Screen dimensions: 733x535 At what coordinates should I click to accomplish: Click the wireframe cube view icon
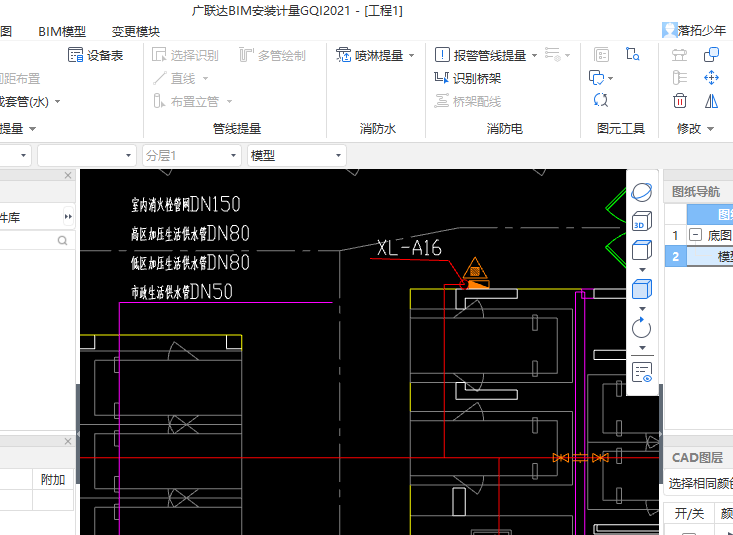641,250
